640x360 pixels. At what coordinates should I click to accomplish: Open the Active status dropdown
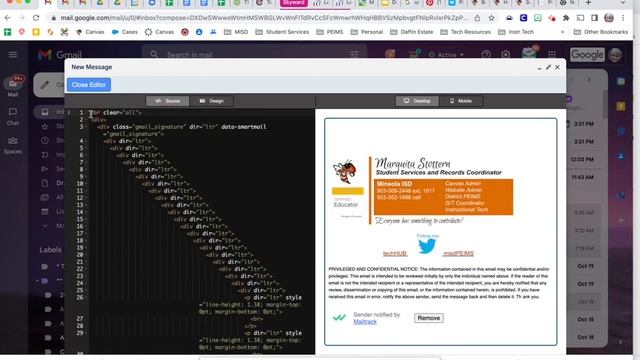pyautogui.click(x=446, y=55)
